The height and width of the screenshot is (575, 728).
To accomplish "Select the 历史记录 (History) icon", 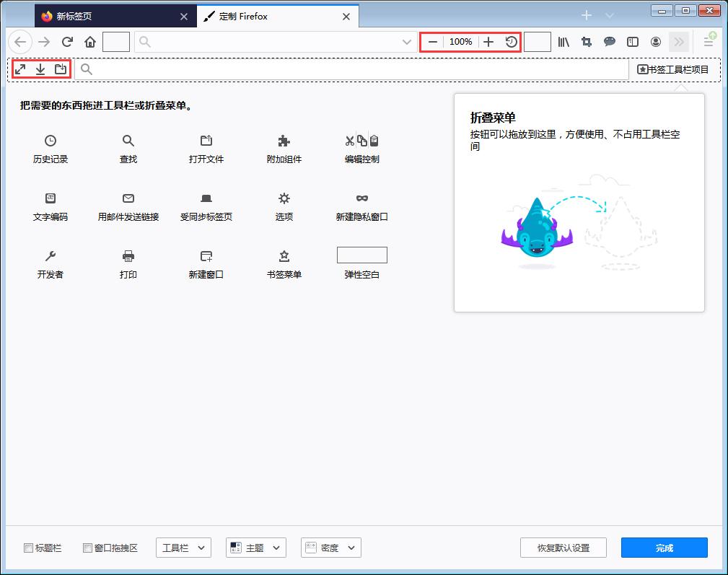I will coord(50,141).
